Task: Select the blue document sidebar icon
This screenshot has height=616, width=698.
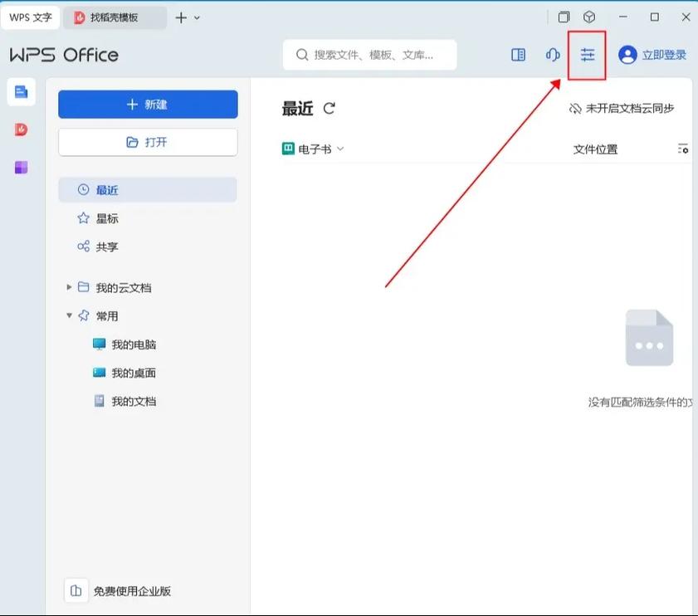Action: (x=21, y=92)
